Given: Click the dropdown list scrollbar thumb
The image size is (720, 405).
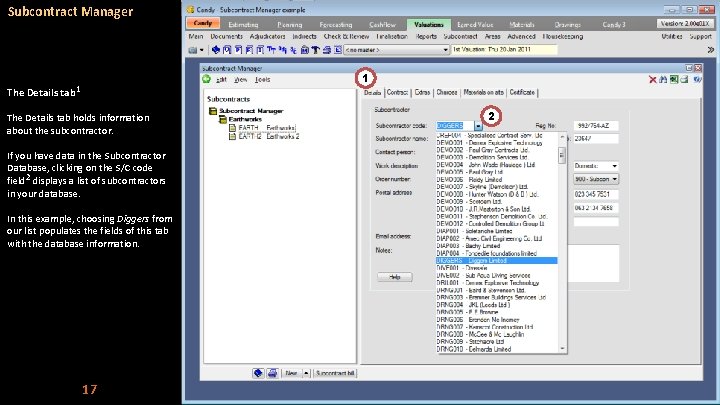Looking at the screenshot, I should click(562, 155).
